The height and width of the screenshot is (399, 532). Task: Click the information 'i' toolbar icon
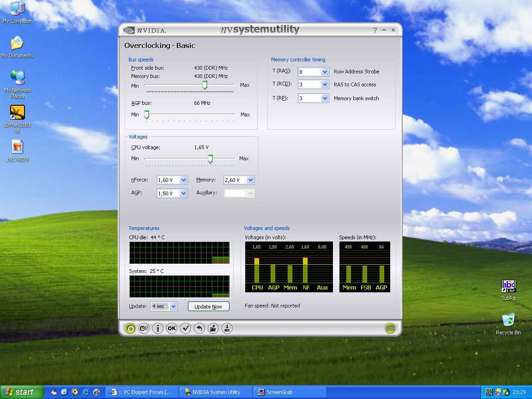tap(157, 328)
